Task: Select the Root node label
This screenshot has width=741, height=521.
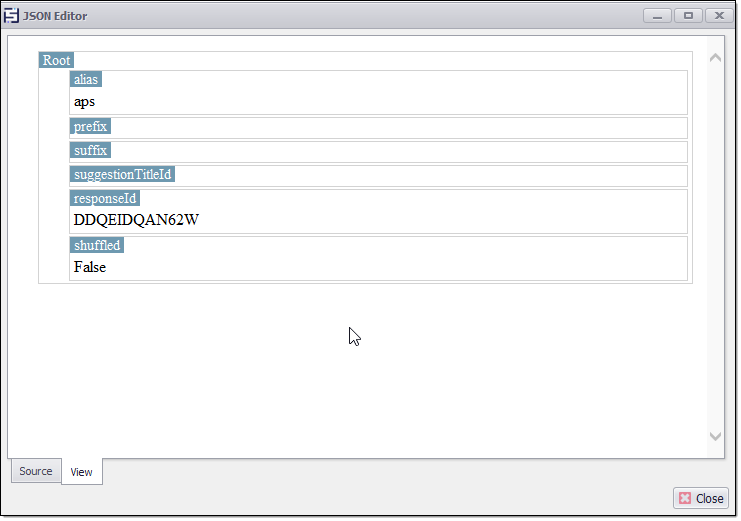Action: click(56, 60)
